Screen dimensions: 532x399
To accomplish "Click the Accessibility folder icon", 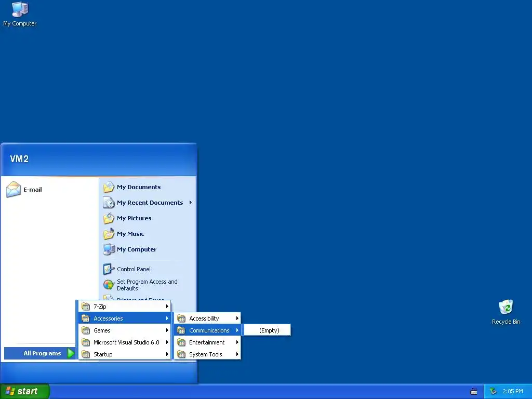I will (x=181, y=318).
